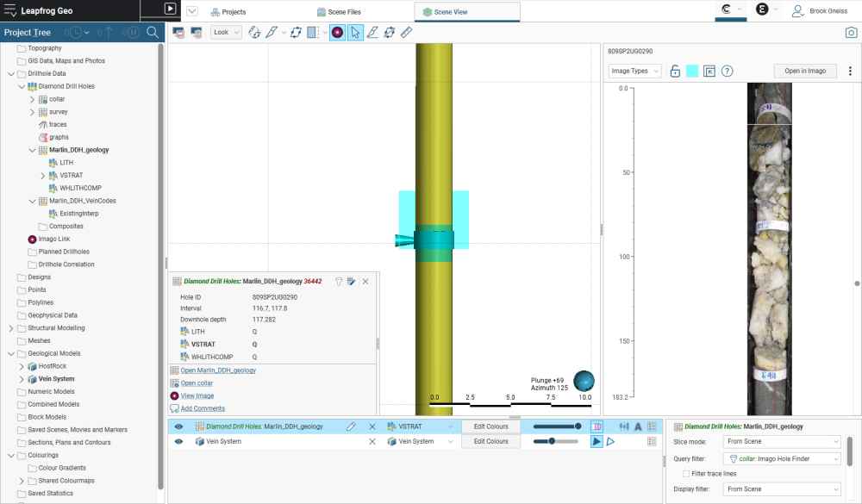The image size is (862, 504).
Task: Activate the select arrow tool
Action: click(355, 33)
